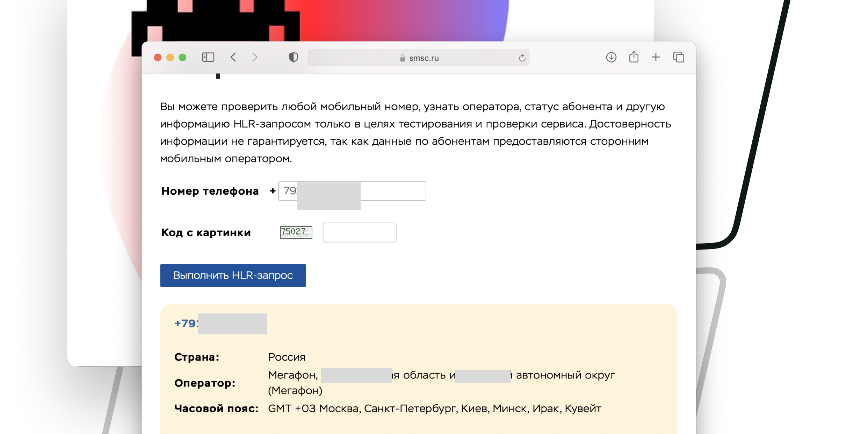Viewport: 868px width, 434px height.
Task: Click the lock icon beside smsc.ru
Action: 403,58
